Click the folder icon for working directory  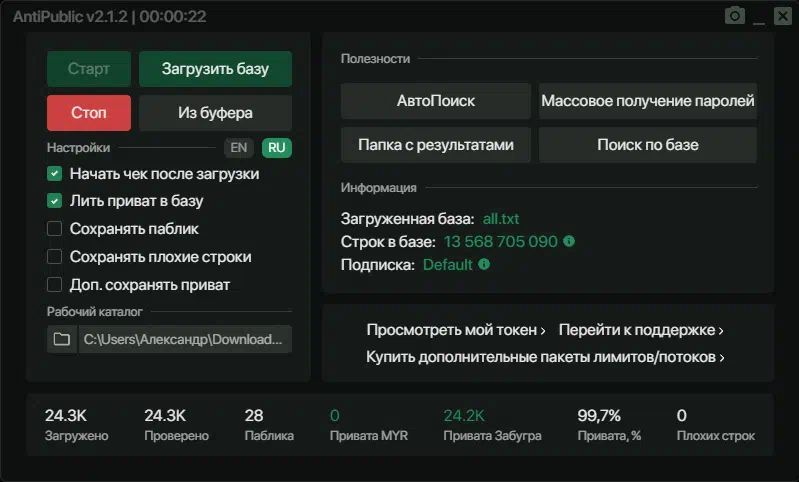pos(62,339)
